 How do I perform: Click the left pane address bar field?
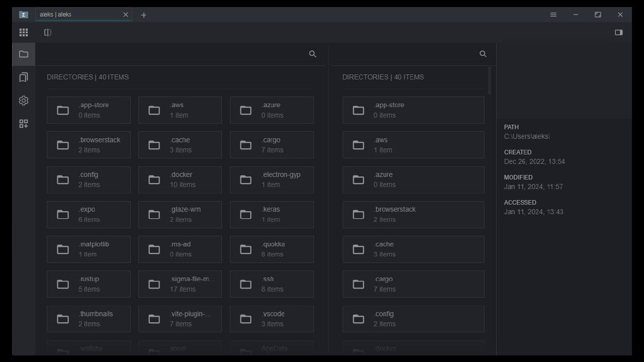(x=171, y=54)
